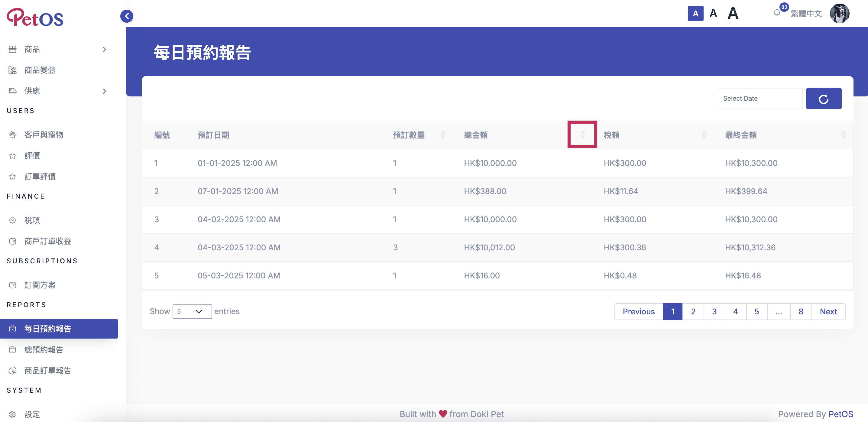
Task: Collapse the sidebar with the back arrow button
Action: 127,16
